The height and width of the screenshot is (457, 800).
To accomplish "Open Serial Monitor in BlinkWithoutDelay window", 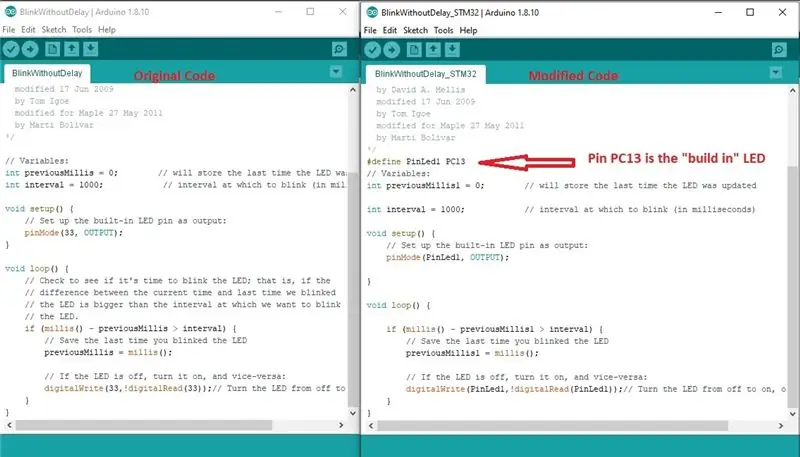I will [339, 49].
